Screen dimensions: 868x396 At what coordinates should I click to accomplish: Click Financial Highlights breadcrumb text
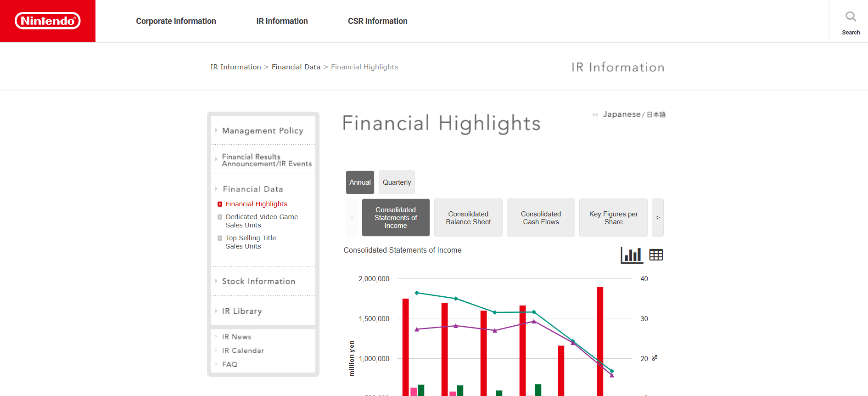tap(364, 67)
